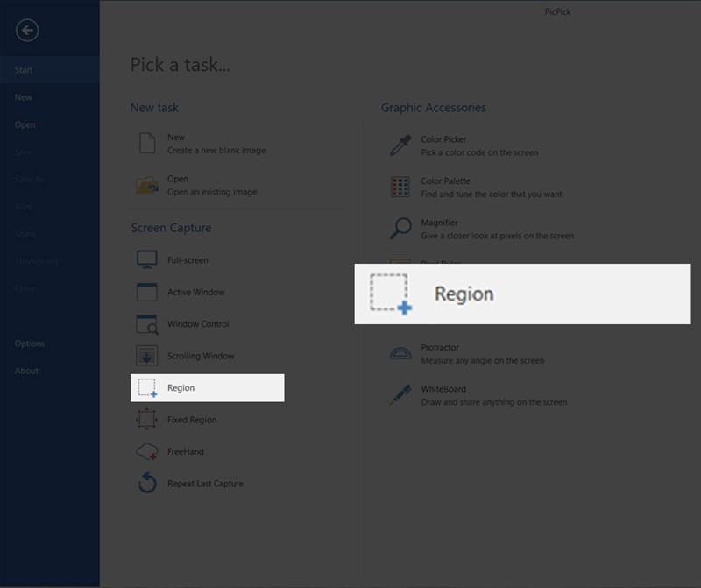This screenshot has height=588, width=701.
Task: Open the Protractor tool icon
Action: pos(400,353)
